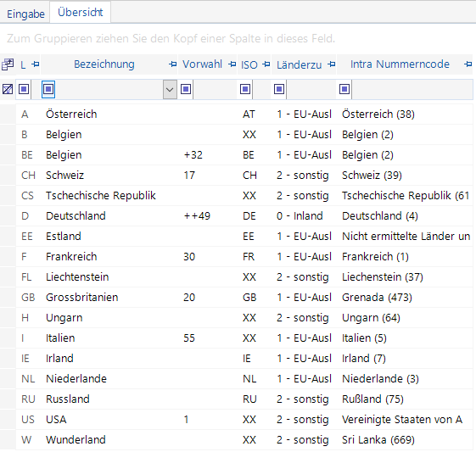Switch to the Eingabe tab
Image resolution: width=476 pixels, height=452 pixels.
click(25, 14)
